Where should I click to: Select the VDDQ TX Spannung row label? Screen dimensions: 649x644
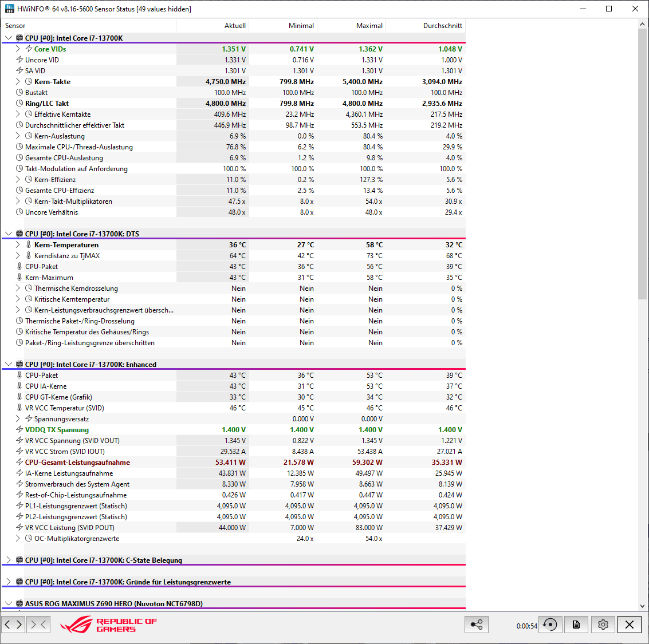(57, 429)
